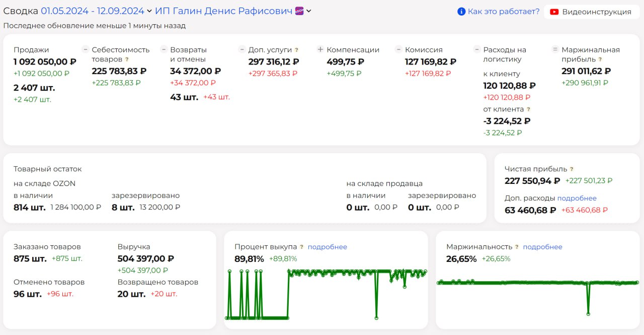Screen dimensions: 644x335
Task: Click the question mark hint by Маржинальность
Action: pos(517,247)
